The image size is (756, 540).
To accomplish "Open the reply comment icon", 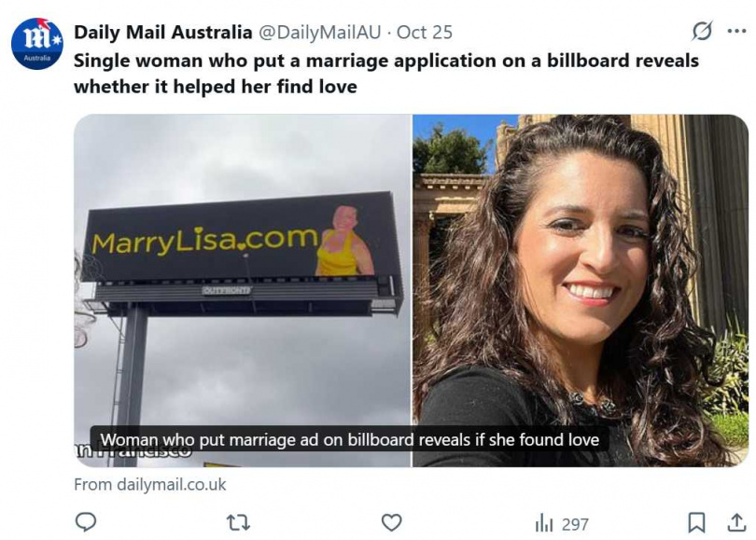I will [86, 522].
